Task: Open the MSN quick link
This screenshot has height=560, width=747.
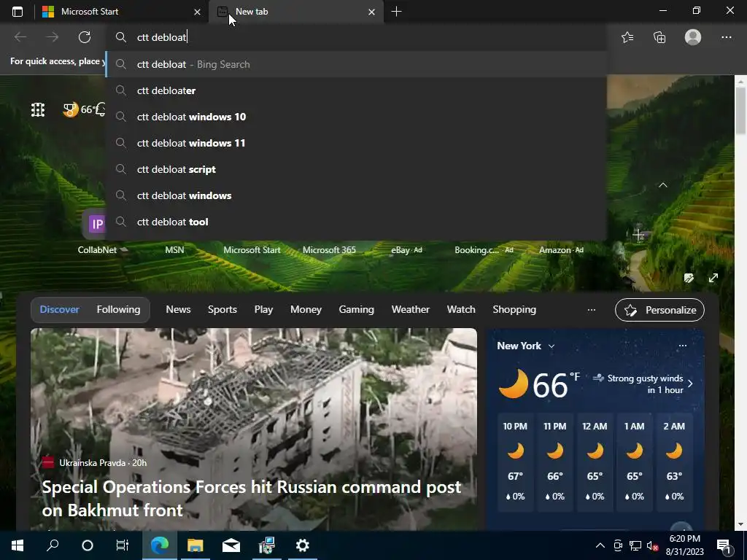Action: pyautogui.click(x=174, y=249)
